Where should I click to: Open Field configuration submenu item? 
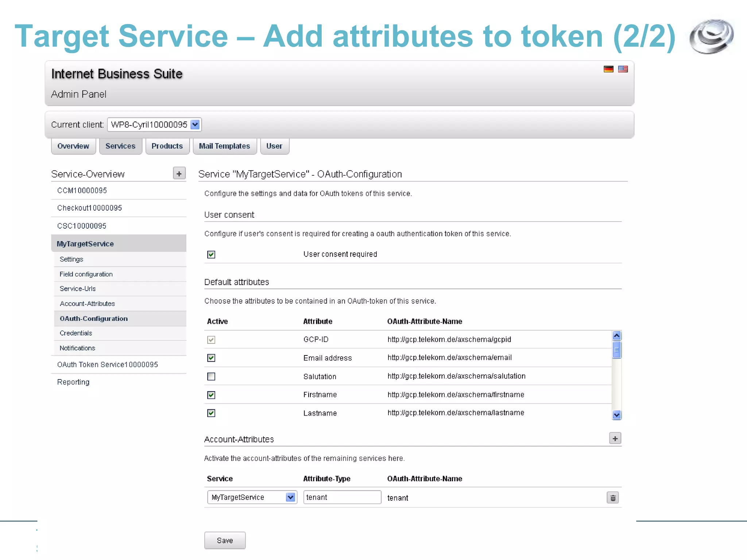[x=120, y=274]
